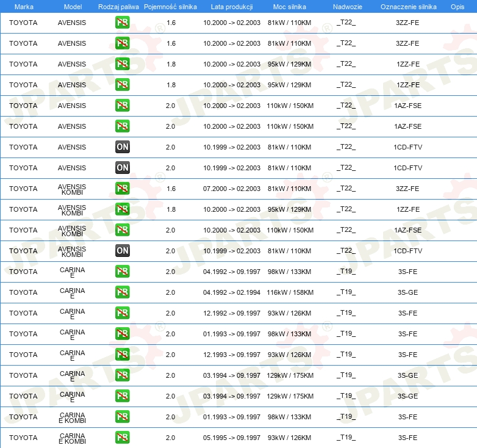Click the Nadwozie column header

348,7
